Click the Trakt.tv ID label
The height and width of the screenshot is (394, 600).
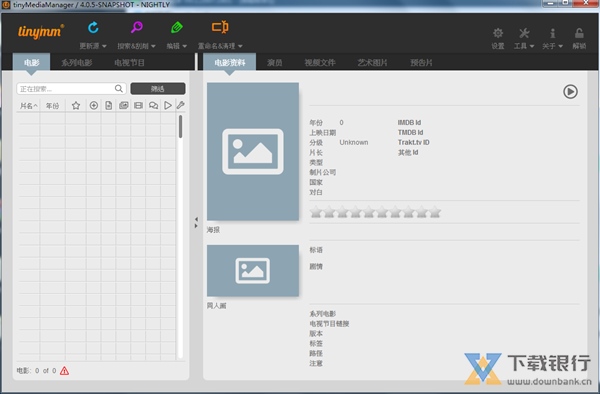(x=413, y=143)
